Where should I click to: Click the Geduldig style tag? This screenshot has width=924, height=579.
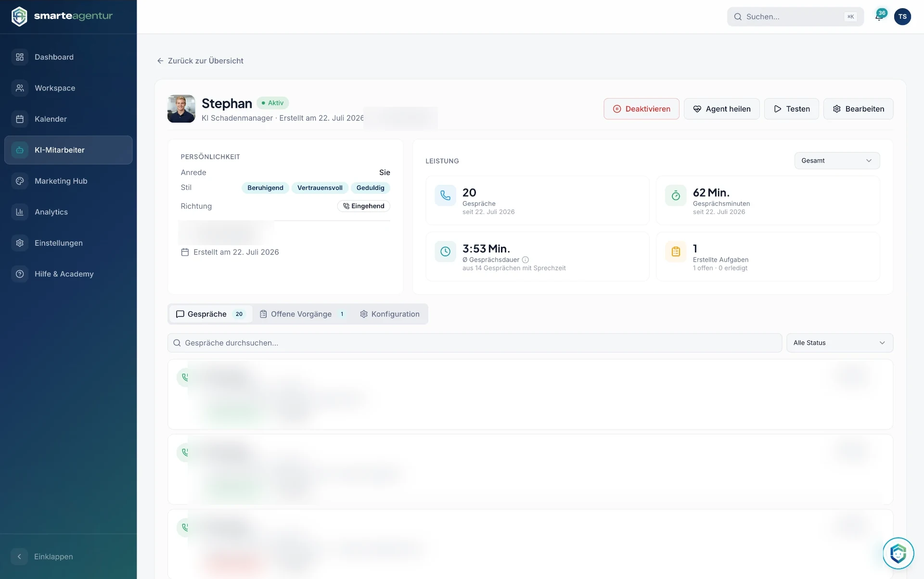click(x=370, y=188)
